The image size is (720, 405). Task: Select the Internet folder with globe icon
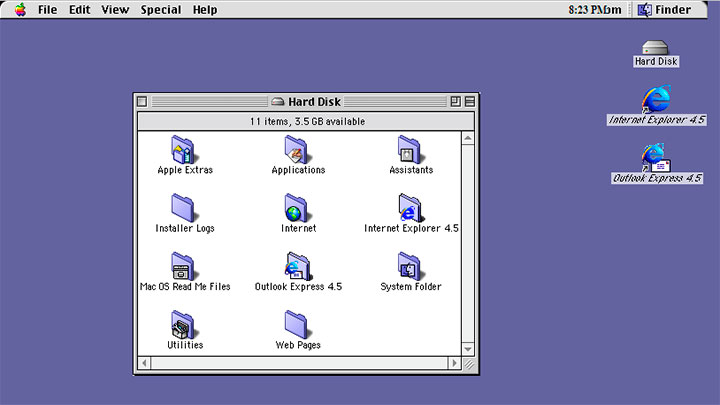[296, 208]
